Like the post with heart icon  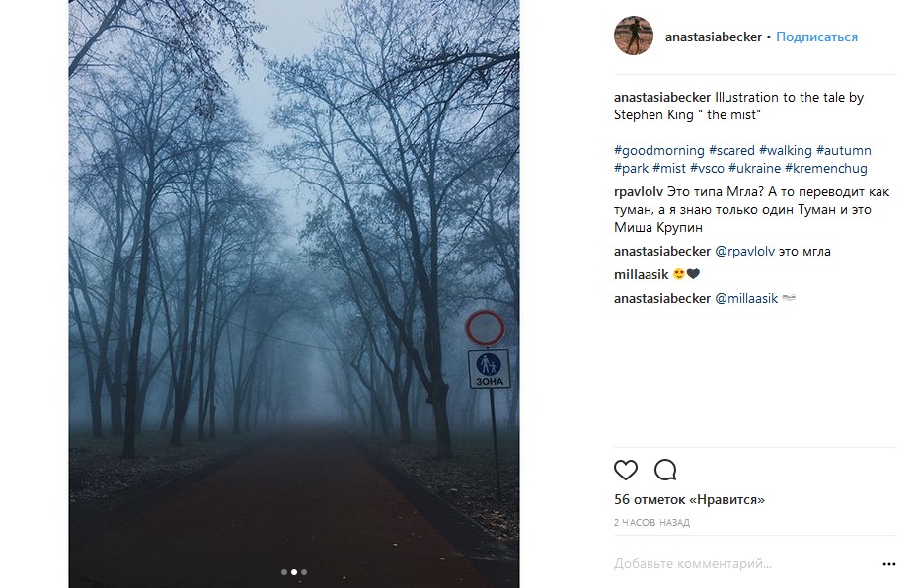point(626,470)
